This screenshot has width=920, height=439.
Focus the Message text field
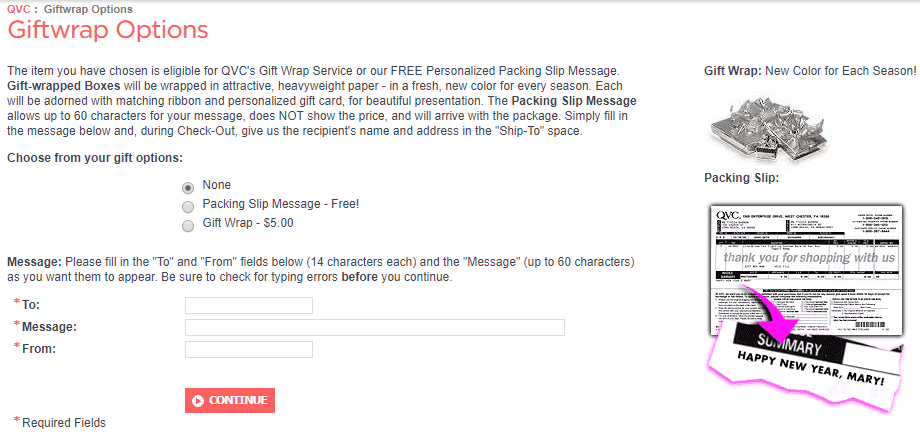tap(375, 327)
